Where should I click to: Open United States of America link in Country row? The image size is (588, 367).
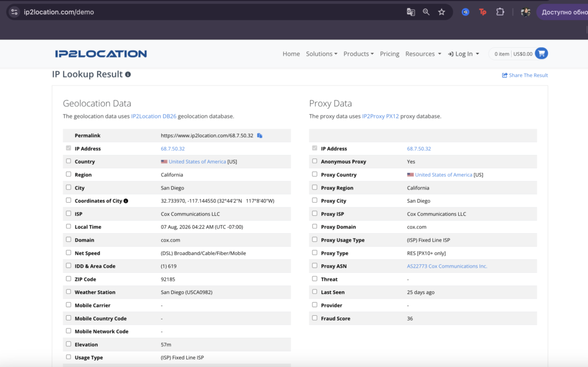198,162
